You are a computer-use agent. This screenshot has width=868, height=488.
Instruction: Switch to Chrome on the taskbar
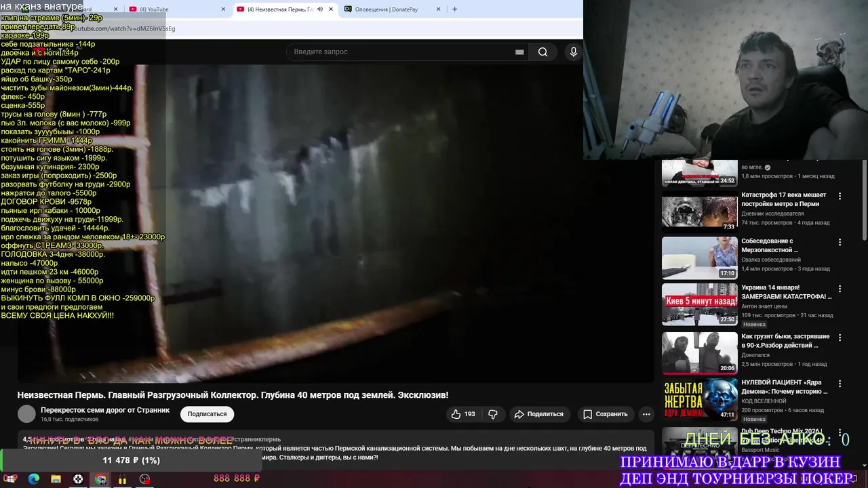click(x=100, y=479)
